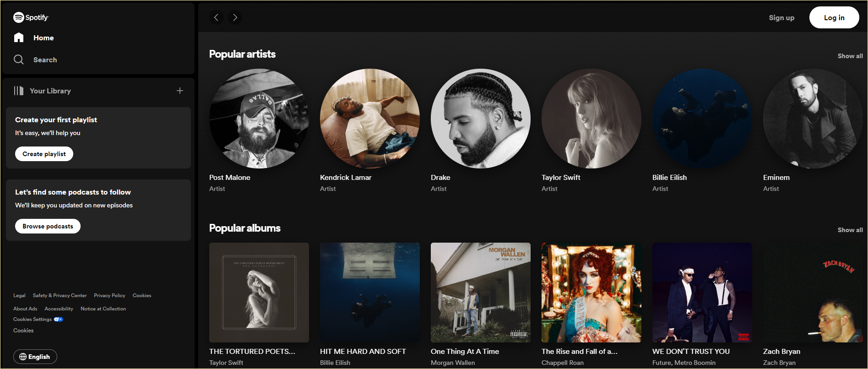Click the globe icon for language
This screenshot has width=868, height=369.
[x=23, y=357]
